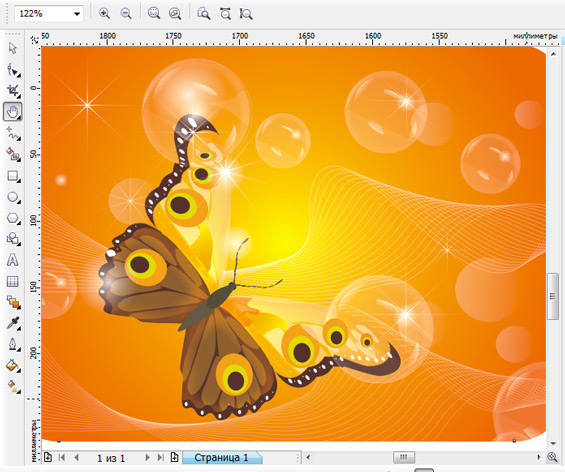
Task: Select the Pan hand tool
Action: click(x=13, y=112)
